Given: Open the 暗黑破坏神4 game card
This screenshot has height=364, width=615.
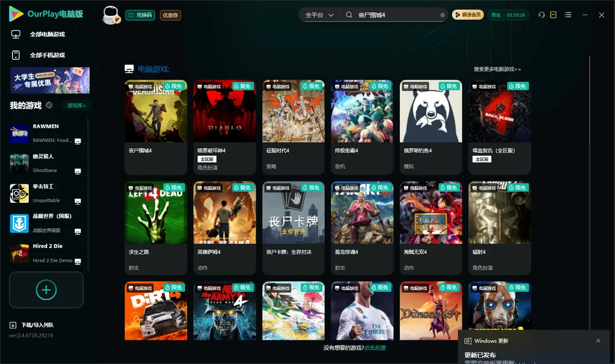Looking at the screenshot, I should [224, 127].
